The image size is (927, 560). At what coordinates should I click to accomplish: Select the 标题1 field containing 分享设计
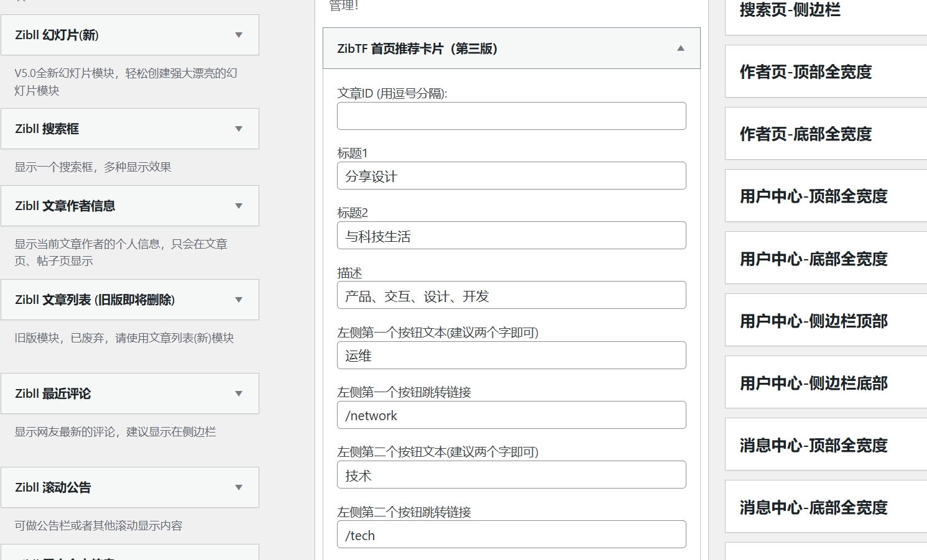click(x=511, y=176)
